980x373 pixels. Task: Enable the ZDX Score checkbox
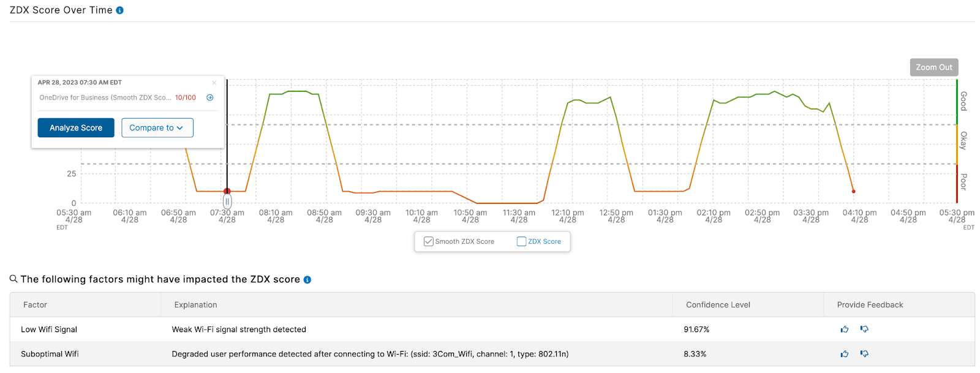click(x=521, y=241)
